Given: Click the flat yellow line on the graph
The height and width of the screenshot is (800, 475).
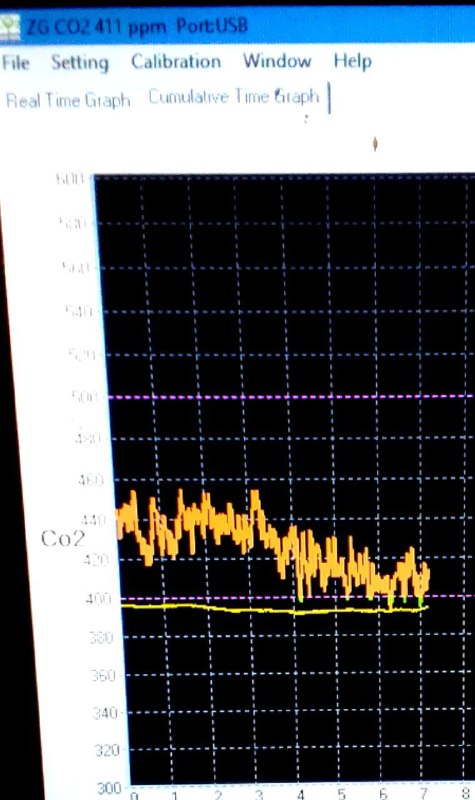Looking at the screenshot, I should coord(274,609).
